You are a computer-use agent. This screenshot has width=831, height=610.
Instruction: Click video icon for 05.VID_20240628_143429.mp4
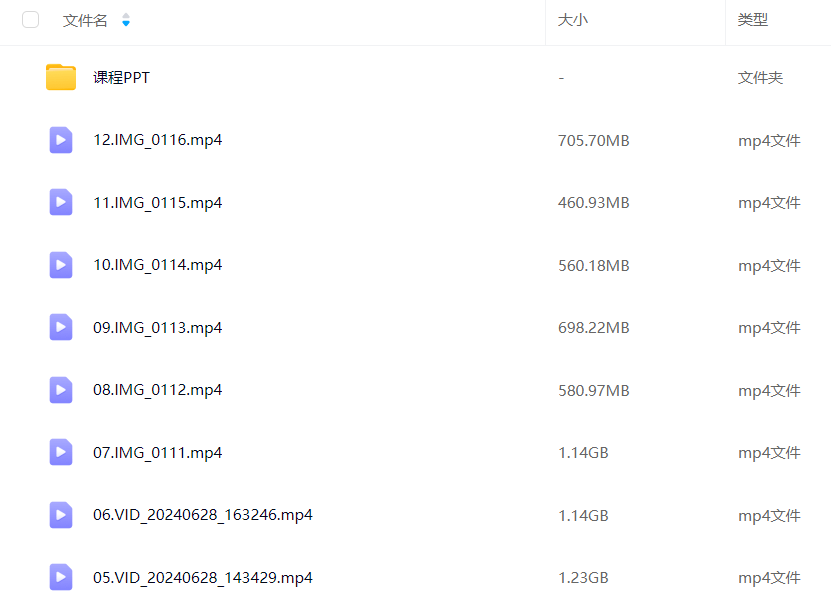61,577
